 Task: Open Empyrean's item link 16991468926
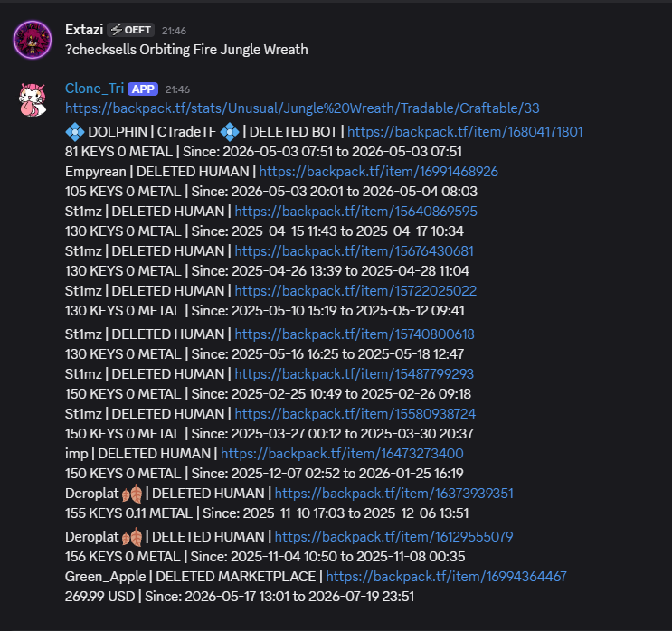(x=378, y=172)
